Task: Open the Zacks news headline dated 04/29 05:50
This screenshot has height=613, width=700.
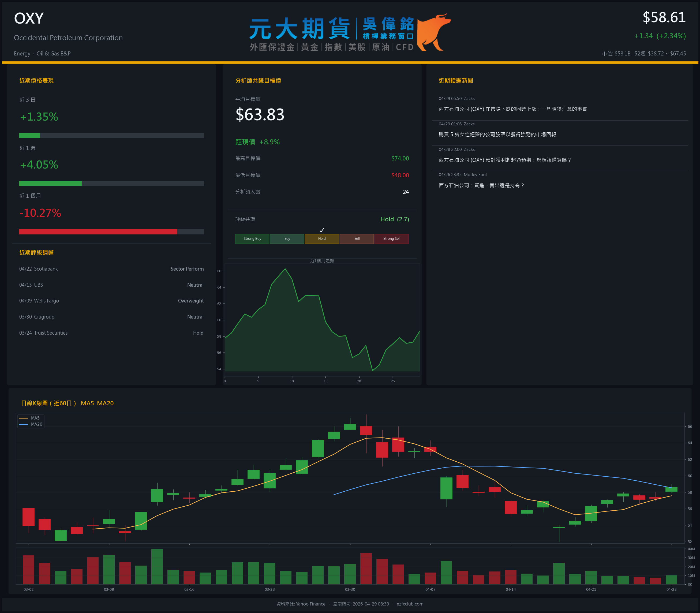Action: [x=512, y=109]
